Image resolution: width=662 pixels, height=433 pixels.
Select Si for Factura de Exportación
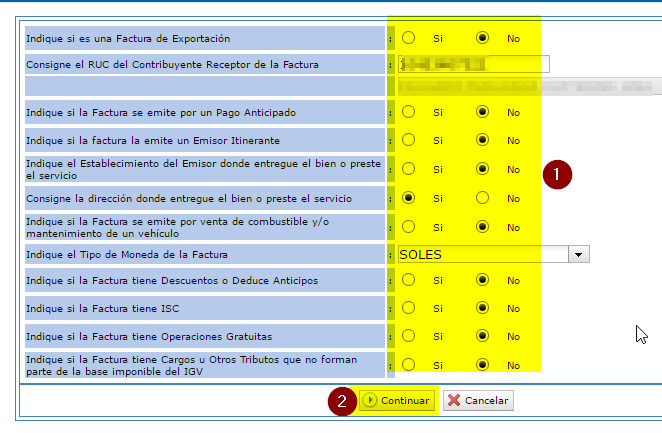tap(409, 38)
